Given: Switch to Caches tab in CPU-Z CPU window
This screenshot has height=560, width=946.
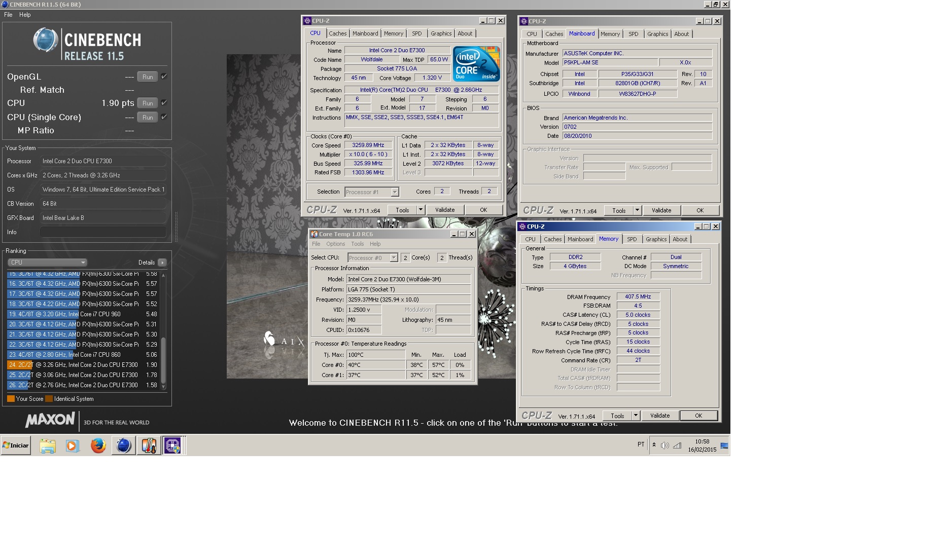Looking at the screenshot, I should coord(337,33).
